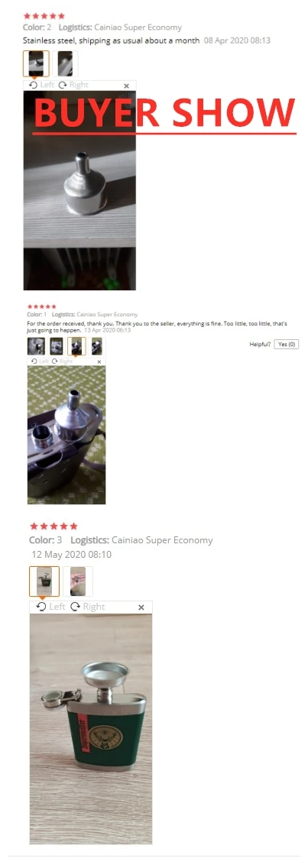Rotate third review photo left

tap(51, 607)
